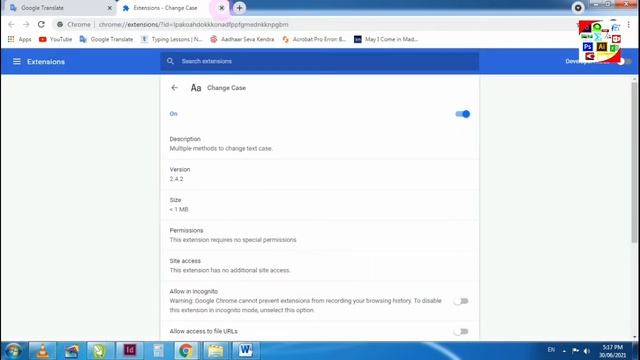Show hidden system tray icons
Viewport: 640px width, 360px height.
point(564,351)
